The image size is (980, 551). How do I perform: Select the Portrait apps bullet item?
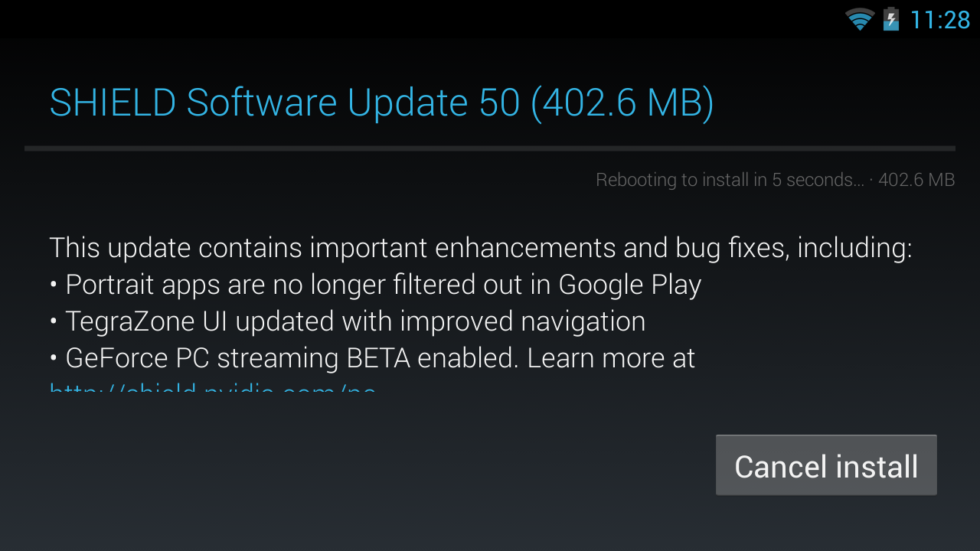(375, 285)
